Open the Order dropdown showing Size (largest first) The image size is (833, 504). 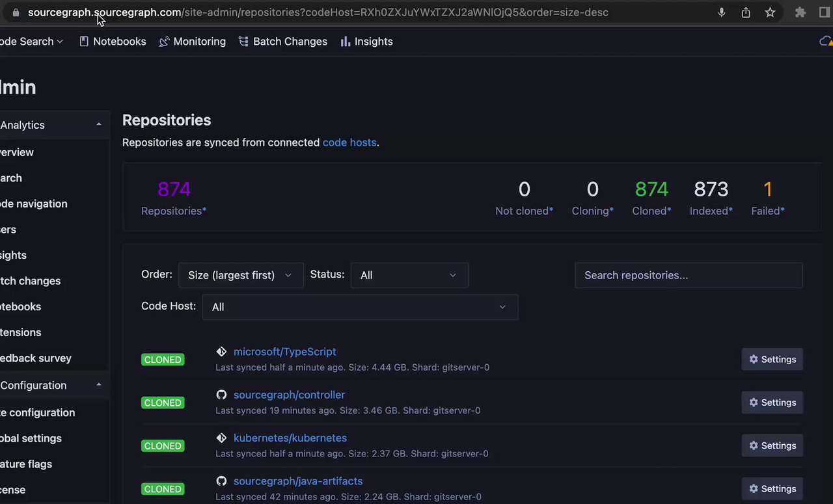(x=240, y=275)
